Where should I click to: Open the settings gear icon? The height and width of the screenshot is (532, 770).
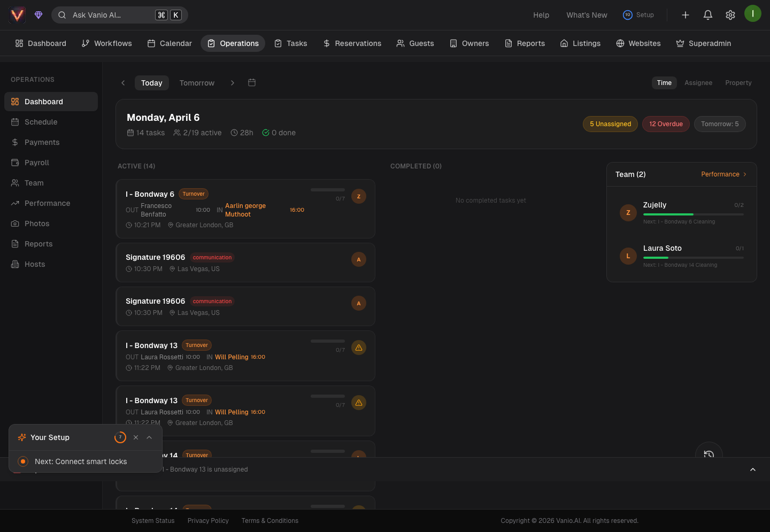730,15
